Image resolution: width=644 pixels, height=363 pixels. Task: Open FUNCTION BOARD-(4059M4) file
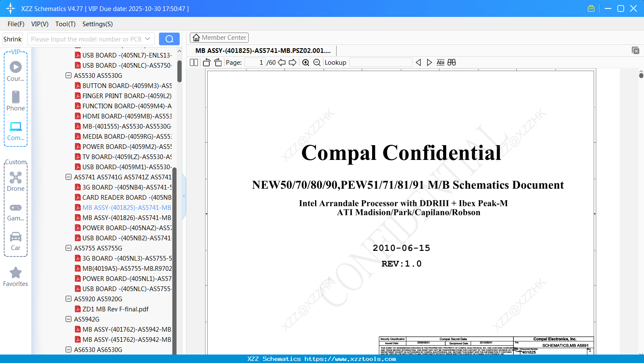coord(123,106)
